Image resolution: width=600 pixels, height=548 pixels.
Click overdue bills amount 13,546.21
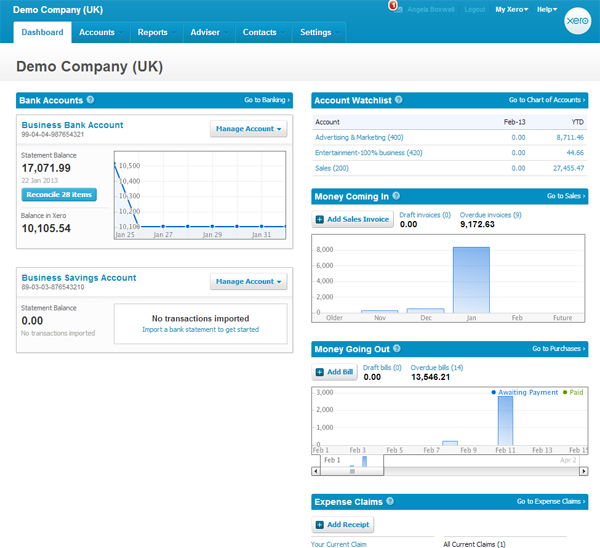[x=430, y=377]
